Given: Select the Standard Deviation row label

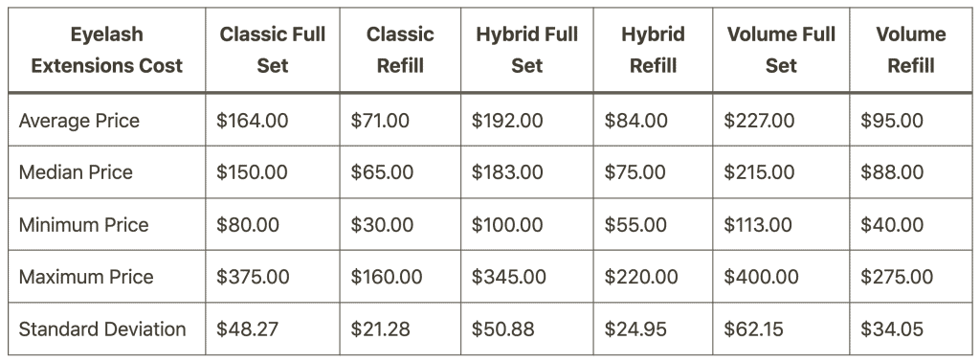Looking at the screenshot, I should click(102, 329).
